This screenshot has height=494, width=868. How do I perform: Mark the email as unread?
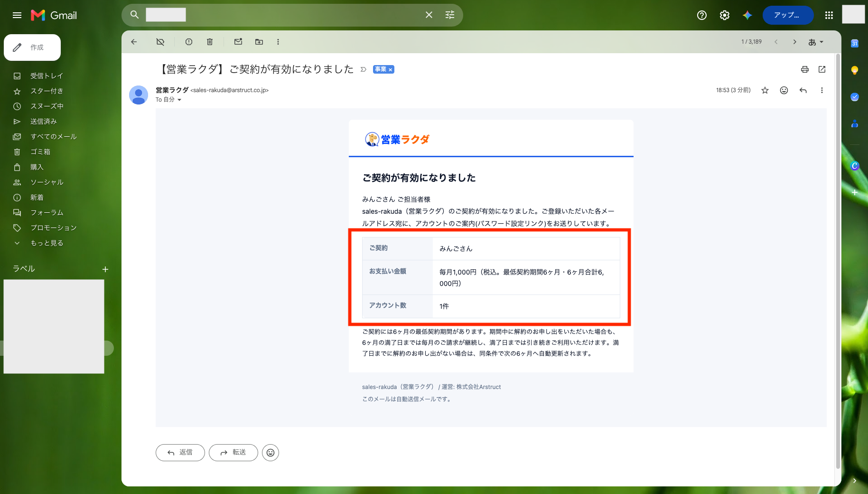pyautogui.click(x=238, y=42)
